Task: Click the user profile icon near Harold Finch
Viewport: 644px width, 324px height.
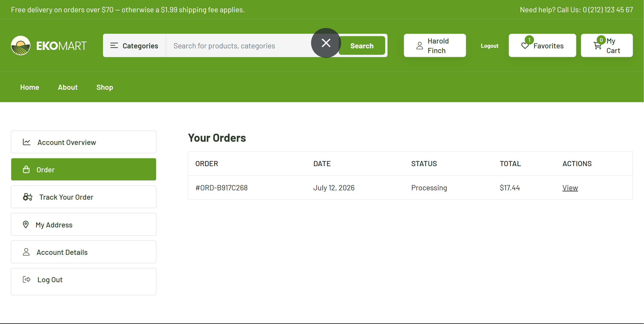Action: (420, 45)
